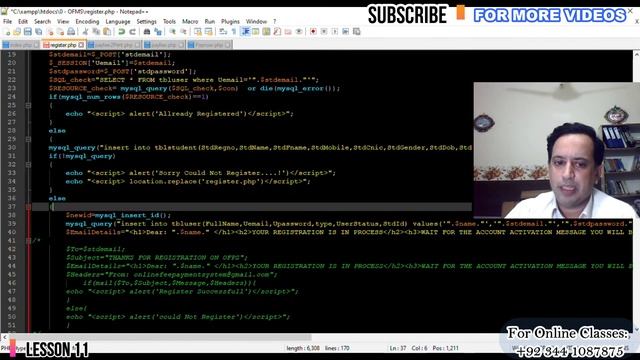Print the document with the printer icon
640x360 pixels.
pyautogui.click(x=71, y=31)
